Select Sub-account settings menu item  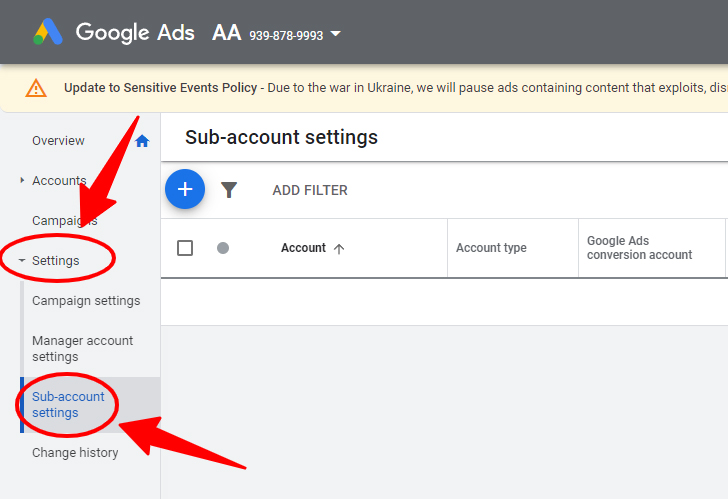68,405
